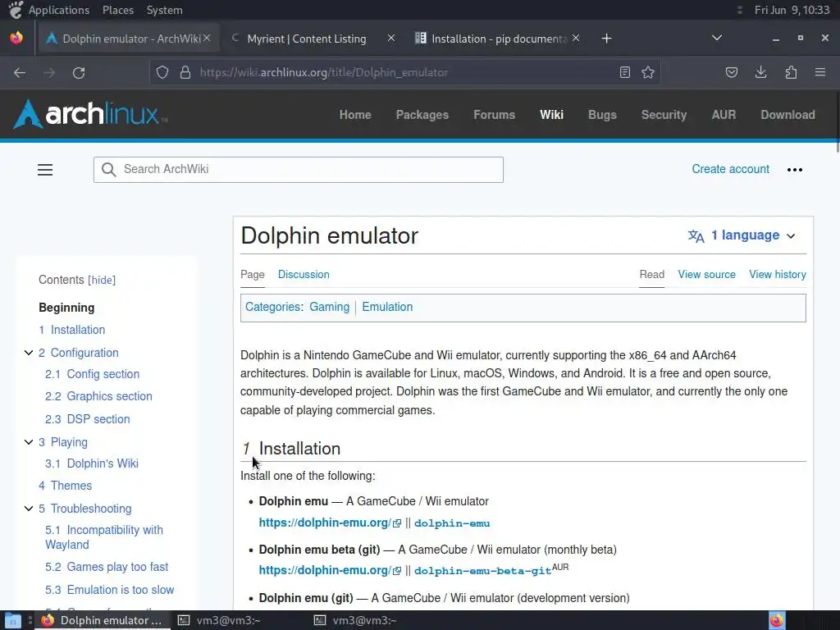This screenshot has height=630, width=840.
Task: Open Download in the Arch navigation
Action: click(787, 115)
